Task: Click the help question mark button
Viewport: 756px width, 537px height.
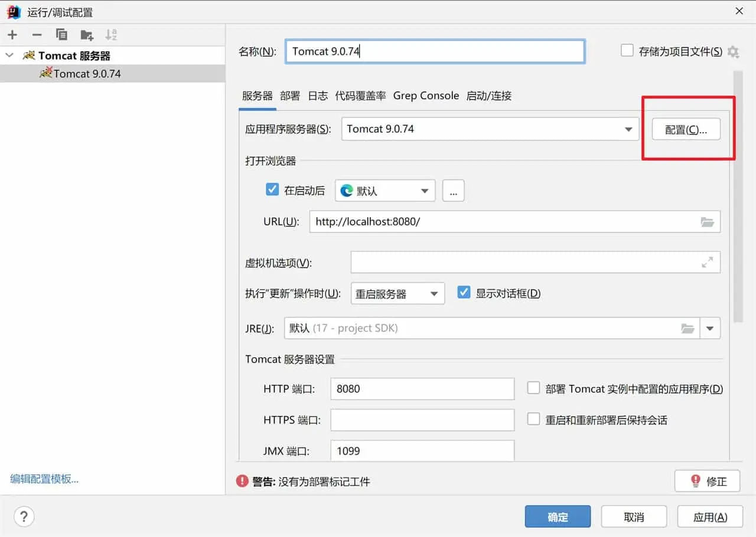Action: pos(24,517)
